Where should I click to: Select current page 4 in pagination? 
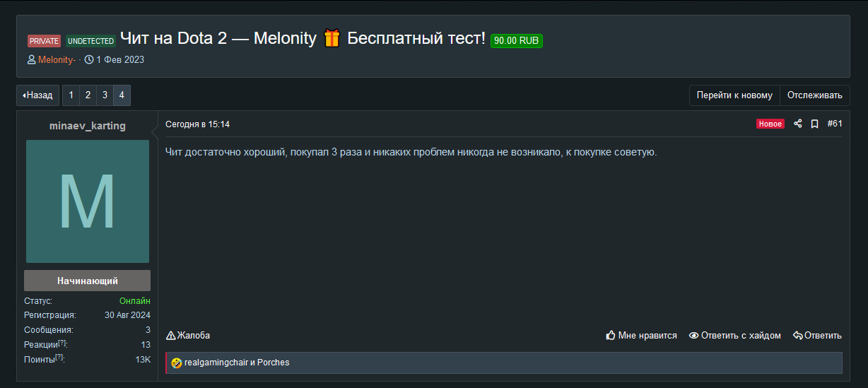tap(122, 95)
